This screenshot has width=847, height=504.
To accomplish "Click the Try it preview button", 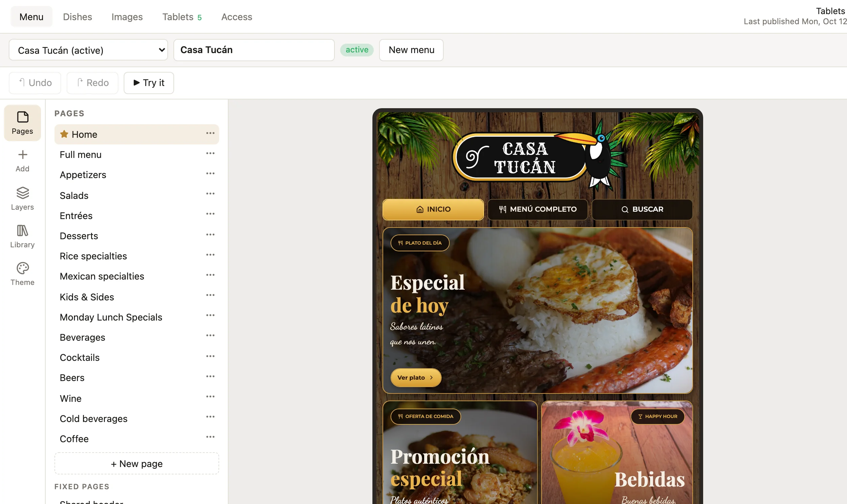I will pyautogui.click(x=149, y=83).
